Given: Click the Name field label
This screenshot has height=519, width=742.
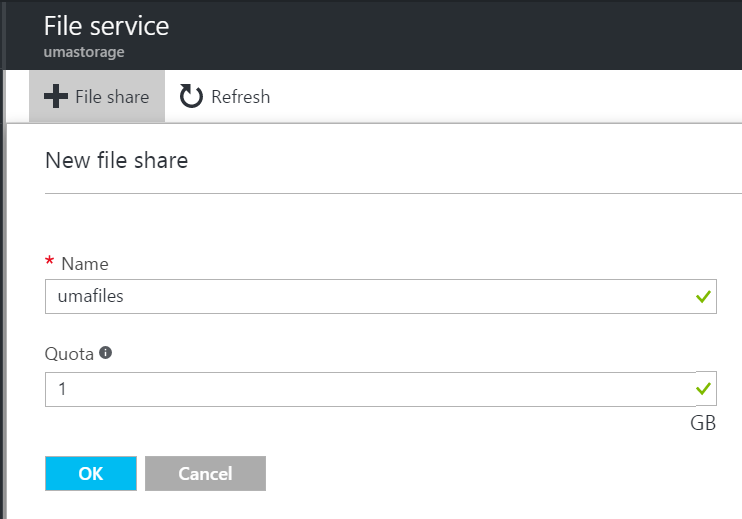Looking at the screenshot, I should (85, 264).
